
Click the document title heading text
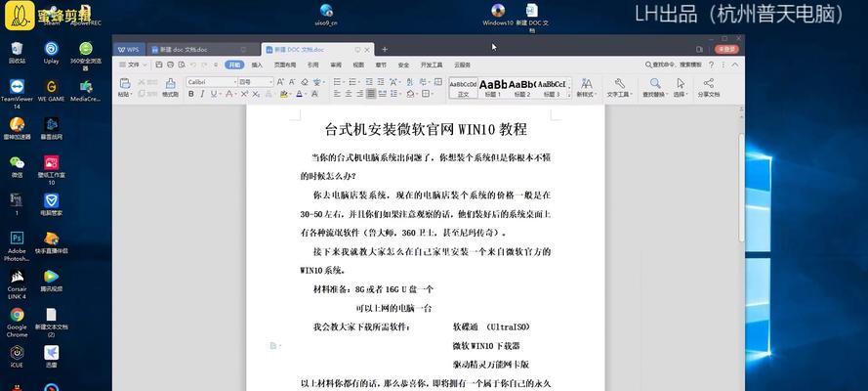[x=426, y=130]
